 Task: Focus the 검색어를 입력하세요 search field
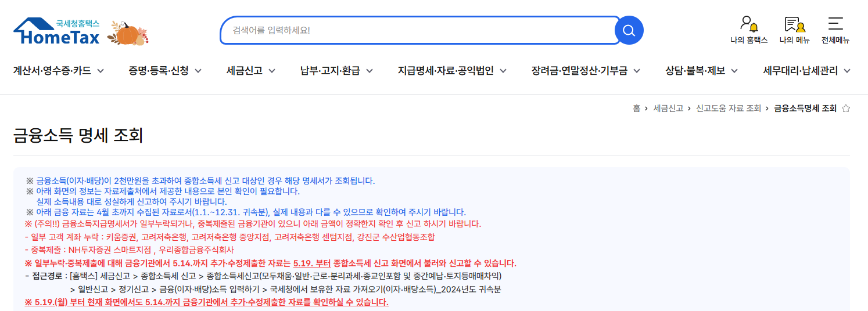tap(420, 30)
